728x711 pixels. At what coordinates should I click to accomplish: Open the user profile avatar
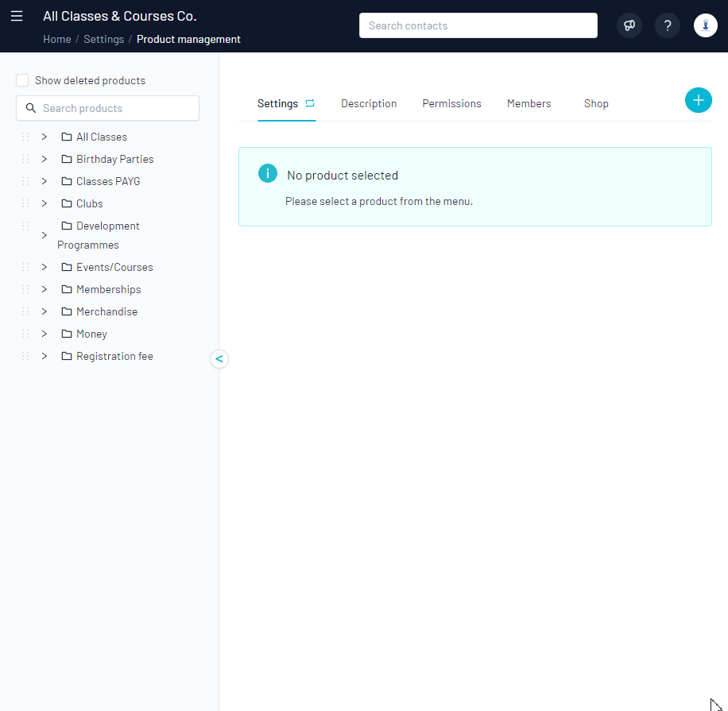tap(705, 25)
